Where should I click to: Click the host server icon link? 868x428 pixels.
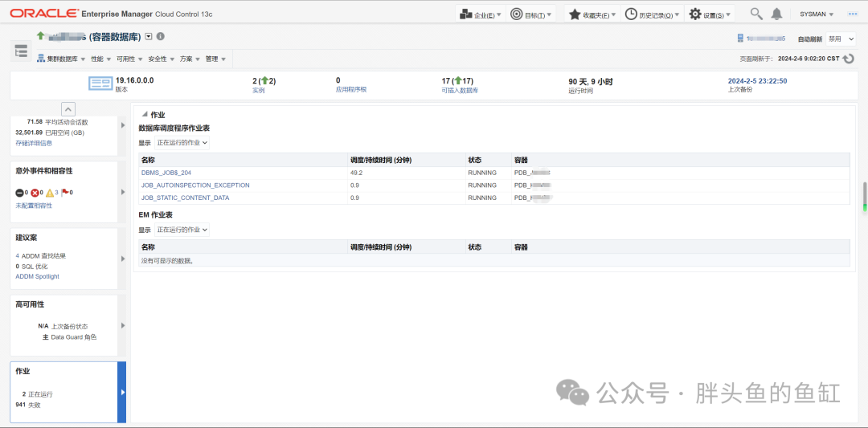[740, 39]
